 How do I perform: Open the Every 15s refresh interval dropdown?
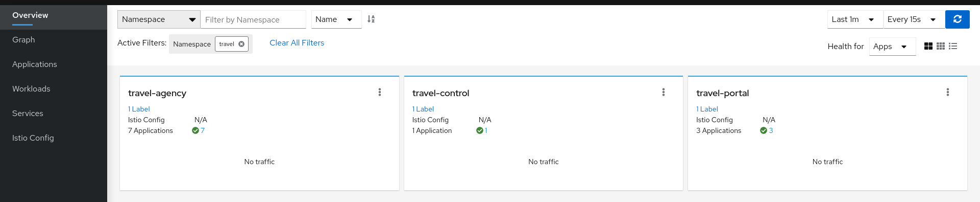[x=914, y=19]
